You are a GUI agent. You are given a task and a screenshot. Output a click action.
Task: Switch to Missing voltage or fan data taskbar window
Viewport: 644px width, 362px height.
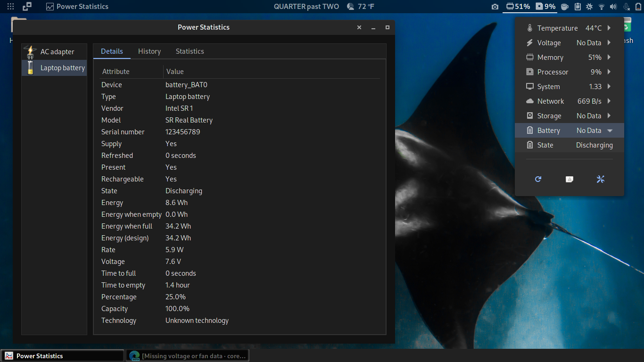[x=187, y=356]
